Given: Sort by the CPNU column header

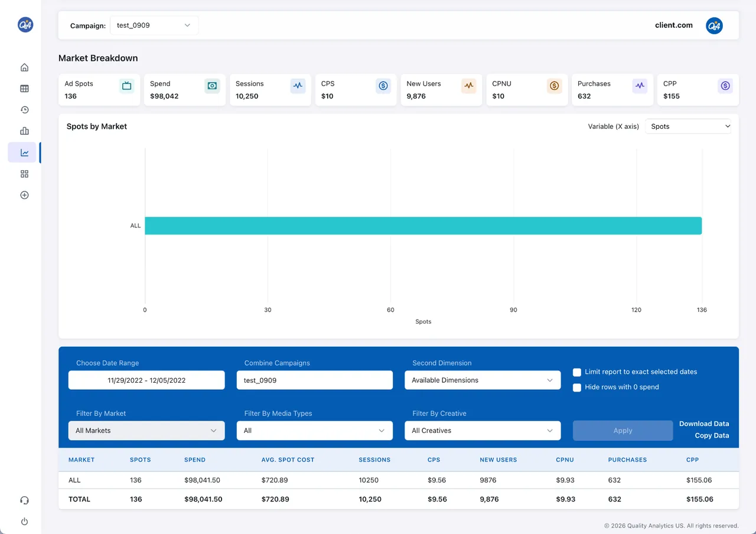Looking at the screenshot, I should click(x=565, y=460).
